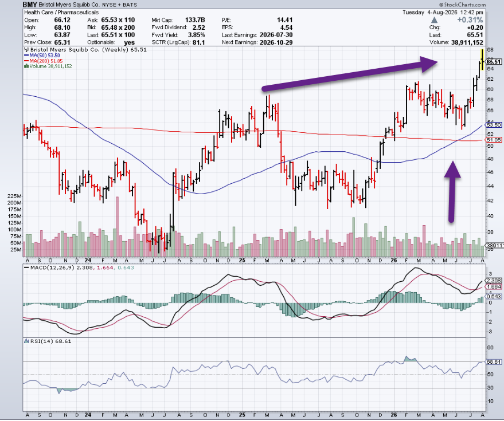Click the 'NYSE + BATS' exchange label

pos(119,5)
